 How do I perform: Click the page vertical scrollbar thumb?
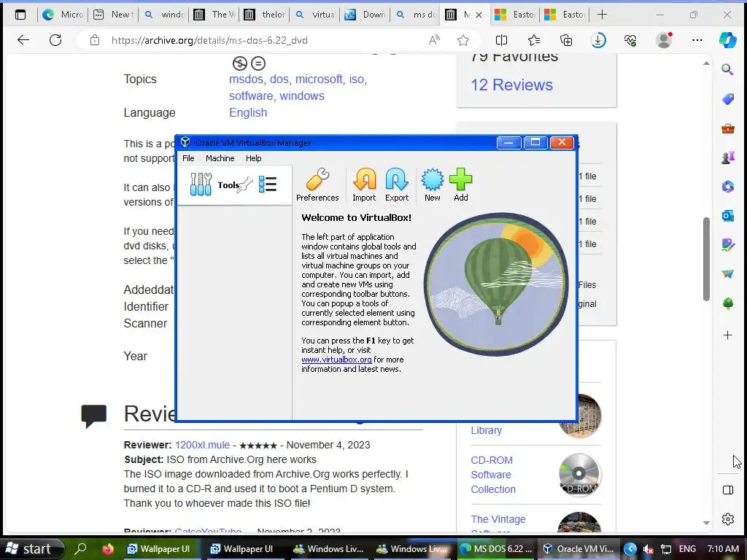[x=706, y=259]
